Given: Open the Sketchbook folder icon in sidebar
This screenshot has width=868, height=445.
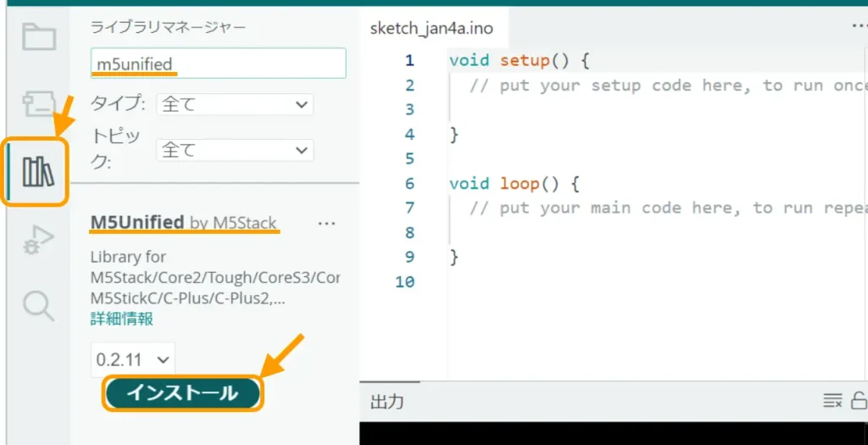Looking at the screenshot, I should [38, 37].
